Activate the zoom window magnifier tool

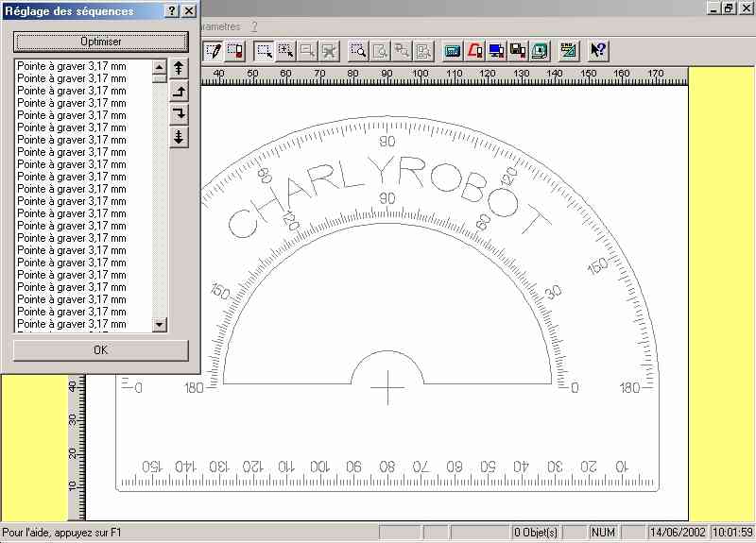[x=358, y=51]
